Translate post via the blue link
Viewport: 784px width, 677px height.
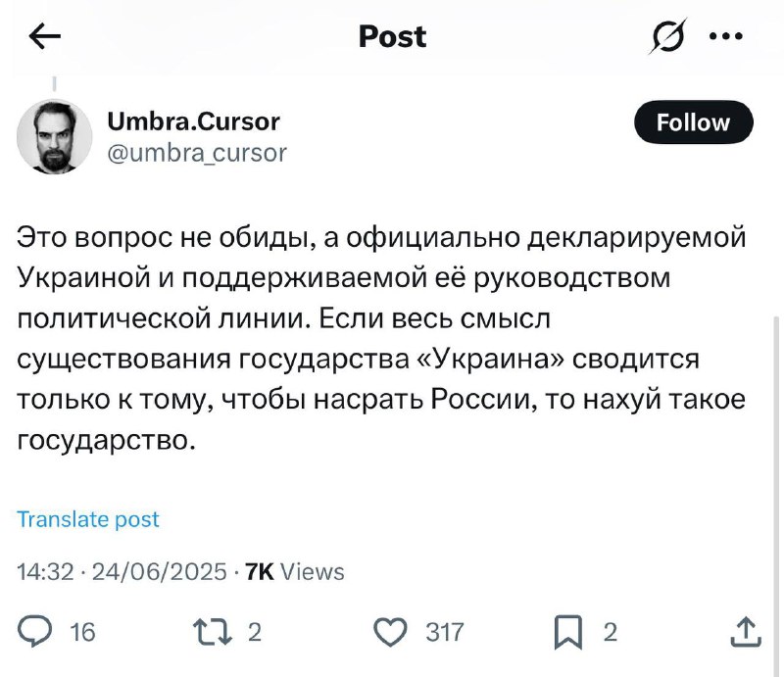[88, 519]
